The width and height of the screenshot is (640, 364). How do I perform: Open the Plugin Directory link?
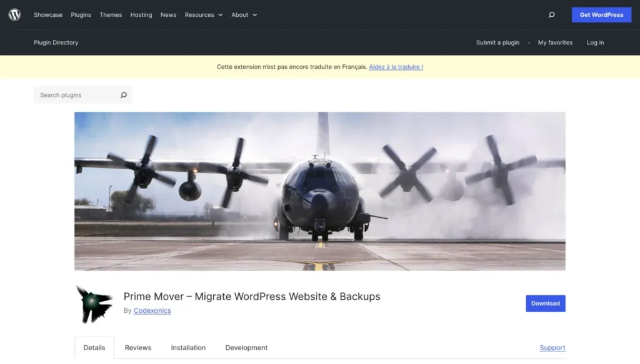coord(56,42)
